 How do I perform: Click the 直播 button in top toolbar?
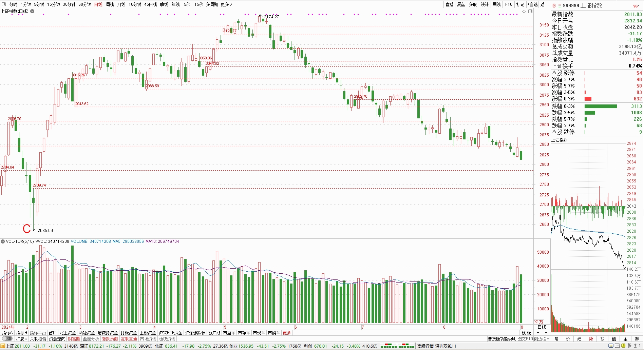point(449,4)
